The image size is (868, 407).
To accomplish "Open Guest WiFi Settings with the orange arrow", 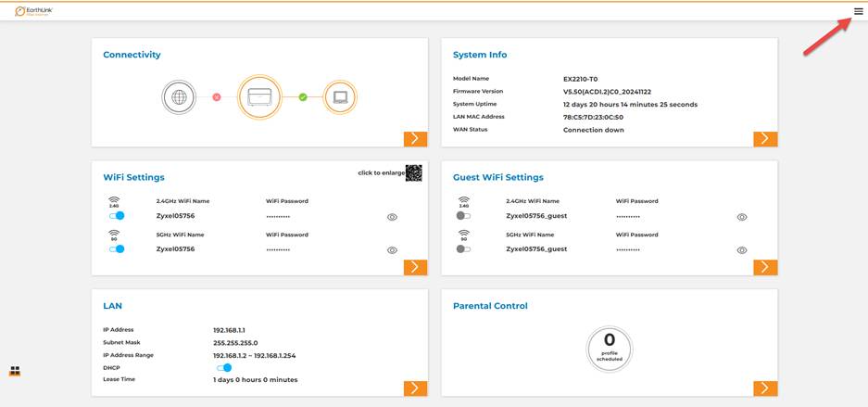I will [765, 267].
